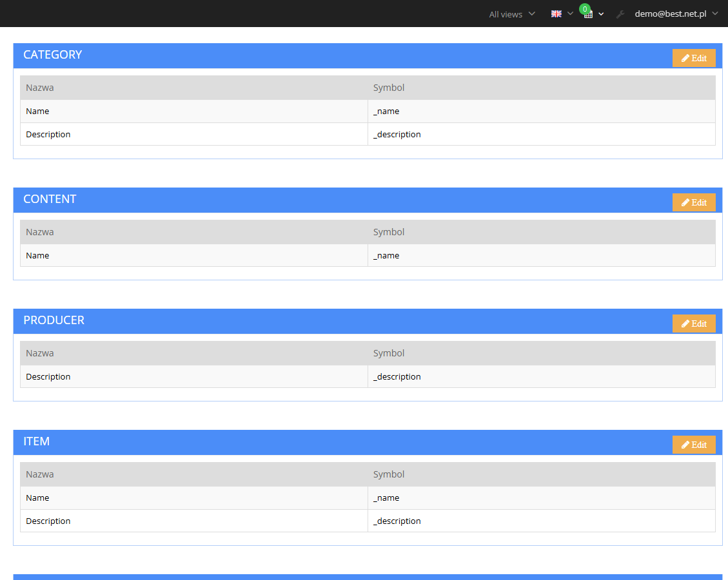Select _name symbol cell in CONTENT table
Viewport: 728px width, 580px height.
click(x=542, y=255)
